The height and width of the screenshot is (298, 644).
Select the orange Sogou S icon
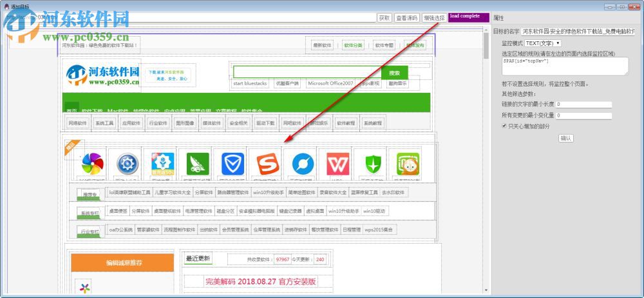tap(268, 164)
